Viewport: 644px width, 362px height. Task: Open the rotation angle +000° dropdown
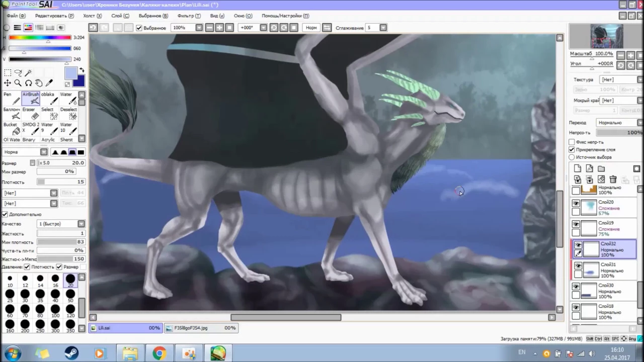tap(264, 28)
